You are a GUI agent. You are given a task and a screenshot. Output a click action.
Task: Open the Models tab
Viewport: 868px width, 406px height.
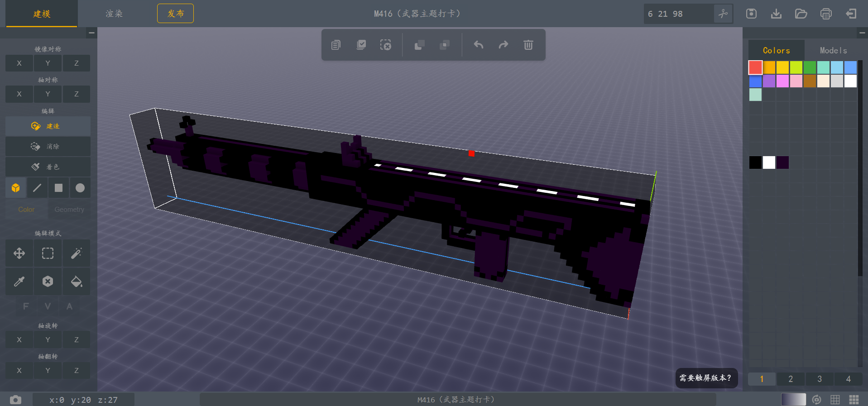click(833, 51)
